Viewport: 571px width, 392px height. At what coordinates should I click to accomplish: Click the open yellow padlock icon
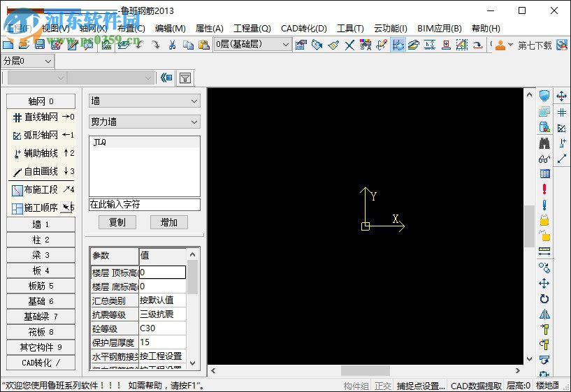(544, 235)
